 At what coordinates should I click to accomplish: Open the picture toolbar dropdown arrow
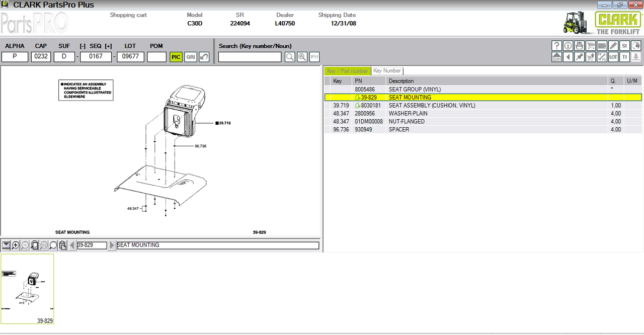pyautogui.click(x=6, y=245)
